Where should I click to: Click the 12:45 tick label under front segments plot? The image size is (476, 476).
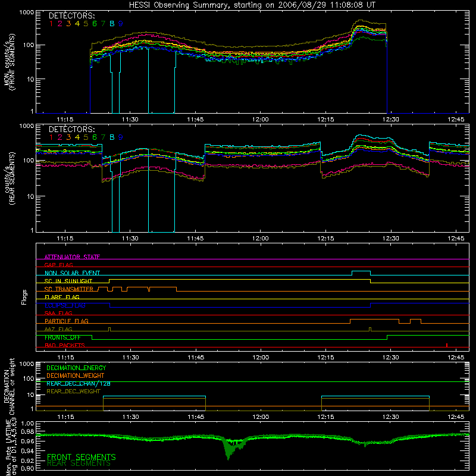(456, 120)
